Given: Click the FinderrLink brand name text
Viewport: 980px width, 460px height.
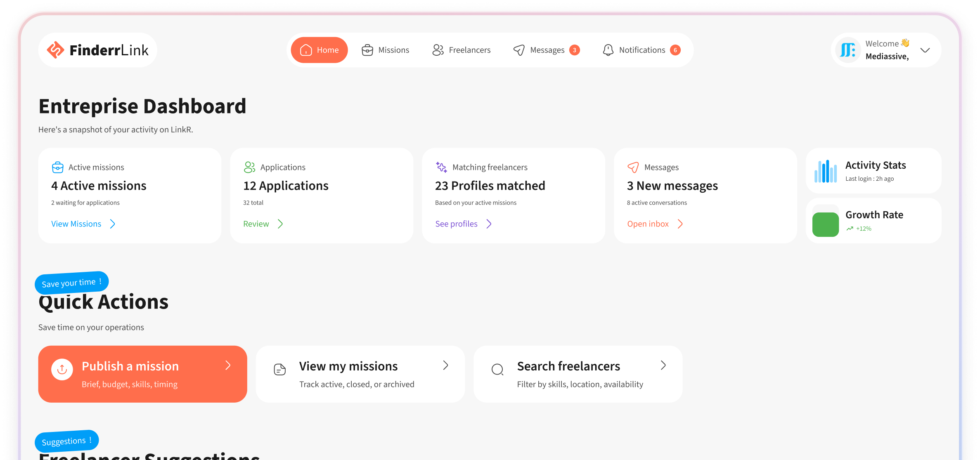Looking at the screenshot, I should (x=109, y=50).
